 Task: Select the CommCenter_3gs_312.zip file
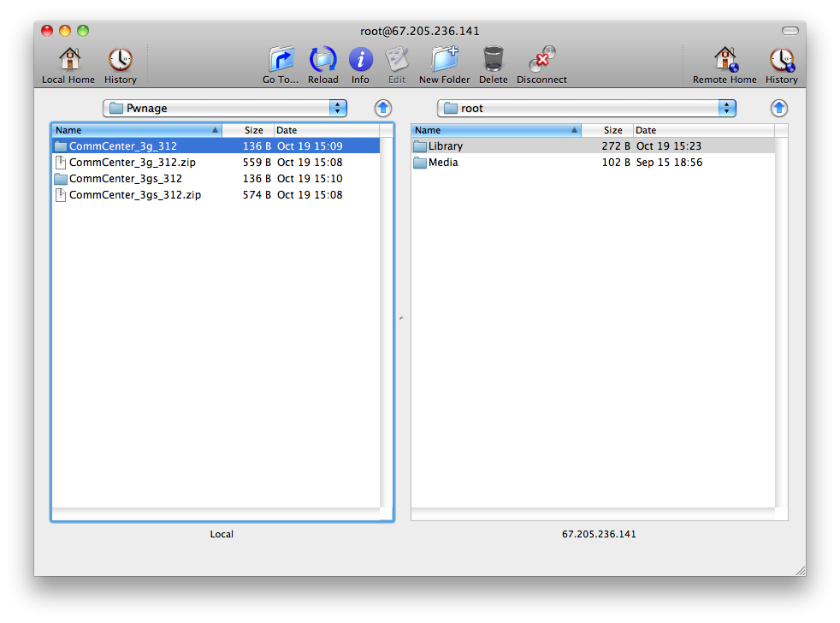click(134, 195)
